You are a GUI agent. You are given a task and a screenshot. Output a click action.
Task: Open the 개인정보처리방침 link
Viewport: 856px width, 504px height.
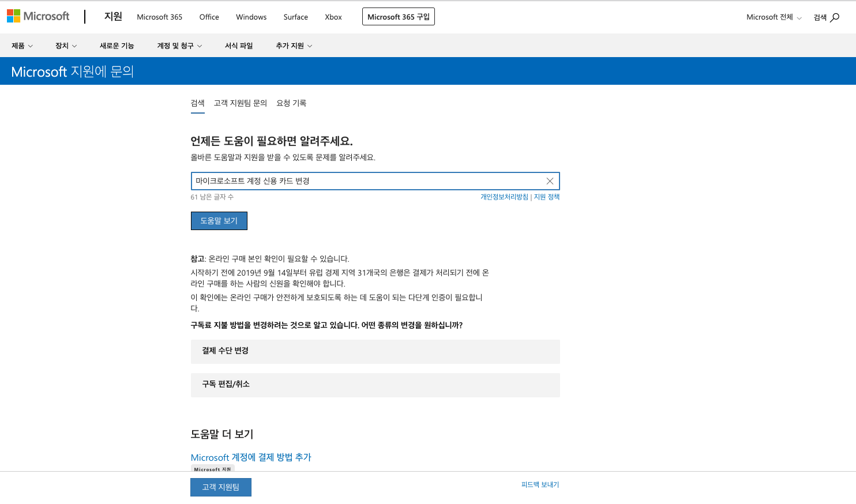click(504, 197)
